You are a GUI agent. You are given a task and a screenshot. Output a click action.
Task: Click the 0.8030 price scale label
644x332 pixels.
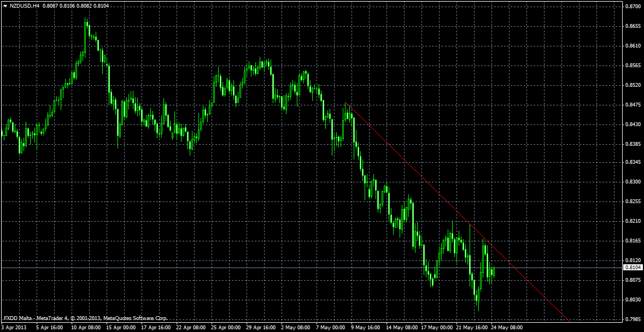pyautogui.click(x=633, y=300)
